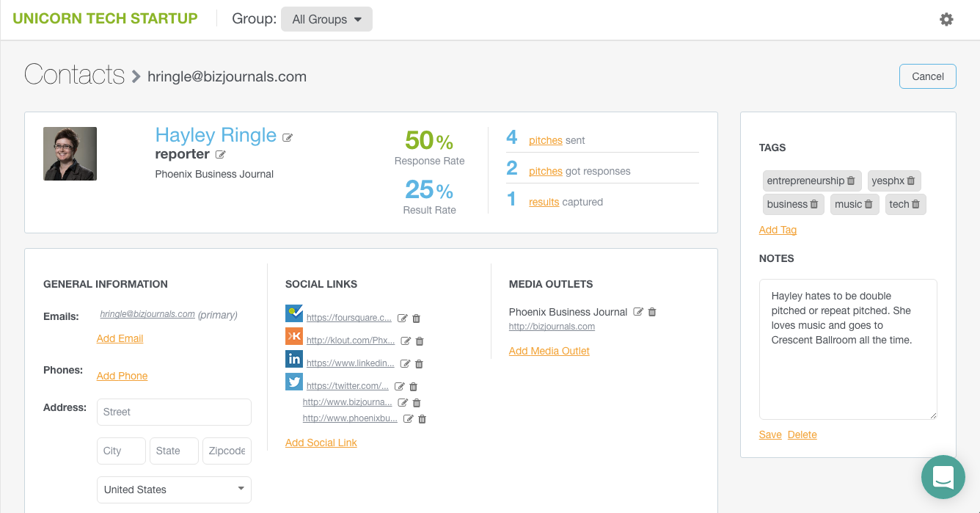Viewport: 980px width, 513px height.
Task: Open the United States country dropdown
Action: [x=174, y=490]
